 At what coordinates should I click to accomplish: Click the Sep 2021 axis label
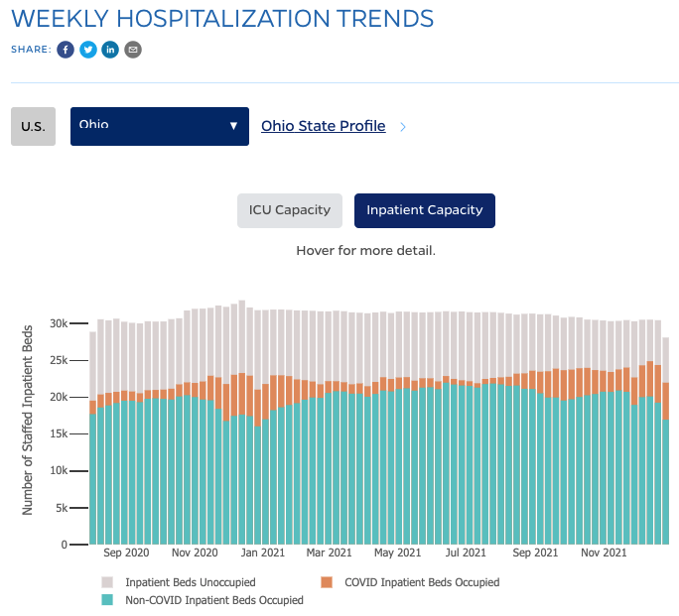pyautogui.click(x=535, y=553)
